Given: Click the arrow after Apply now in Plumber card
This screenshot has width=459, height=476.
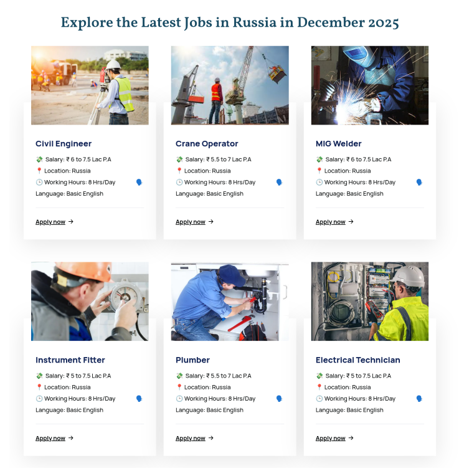Looking at the screenshot, I should (x=211, y=438).
